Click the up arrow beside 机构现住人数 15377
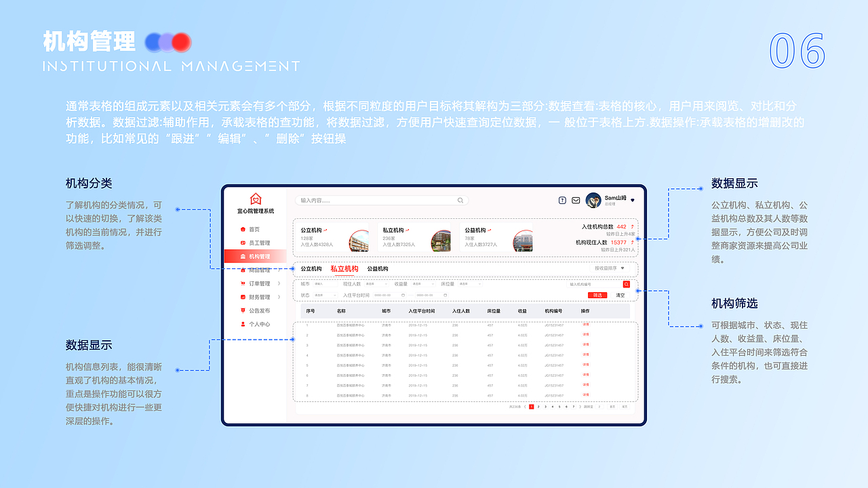Viewport: 868px width, 488px height. [x=633, y=242]
